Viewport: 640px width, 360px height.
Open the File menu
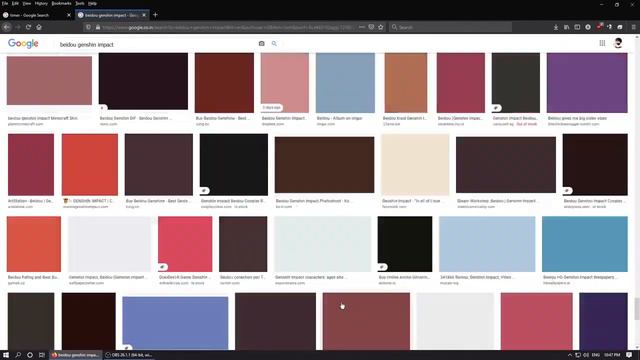[5, 3]
